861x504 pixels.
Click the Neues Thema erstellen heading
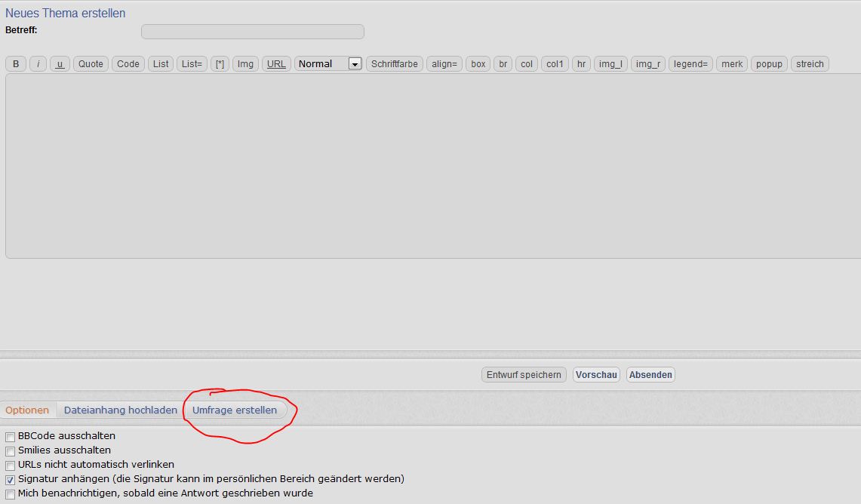point(66,13)
